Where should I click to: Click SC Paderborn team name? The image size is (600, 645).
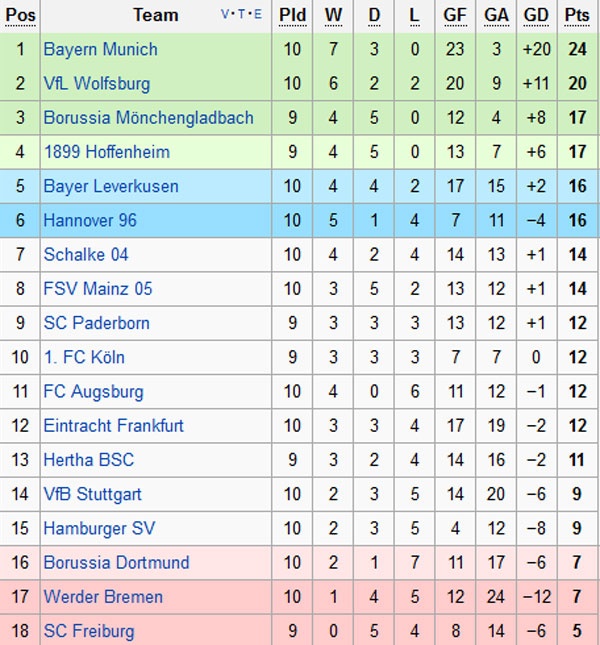(96, 323)
